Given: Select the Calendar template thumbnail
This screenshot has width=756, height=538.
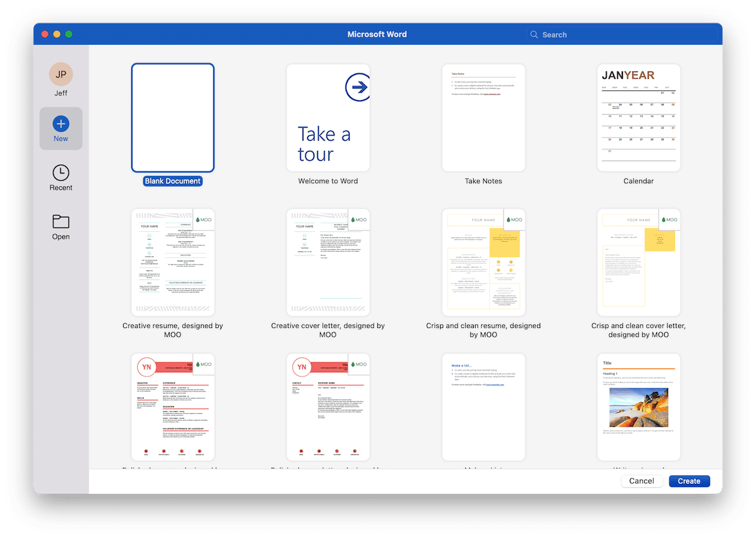Looking at the screenshot, I should click(639, 118).
